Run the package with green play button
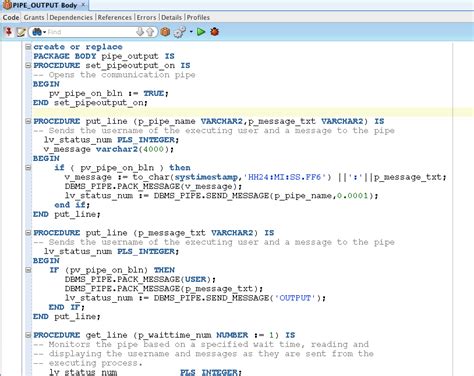This screenshot has width=474, height=376. coord(201,32)
